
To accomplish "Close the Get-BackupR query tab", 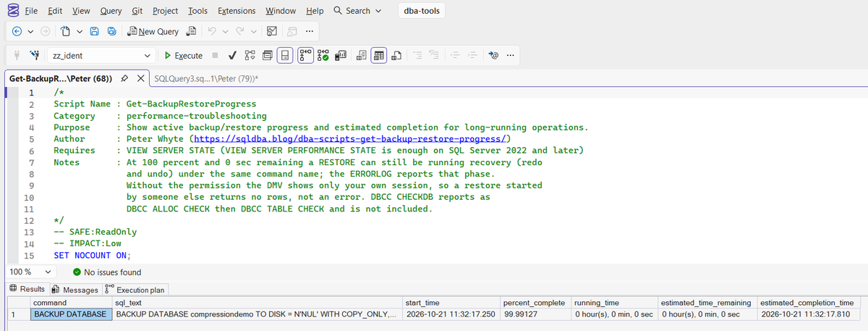I will [x=140, y=78].
